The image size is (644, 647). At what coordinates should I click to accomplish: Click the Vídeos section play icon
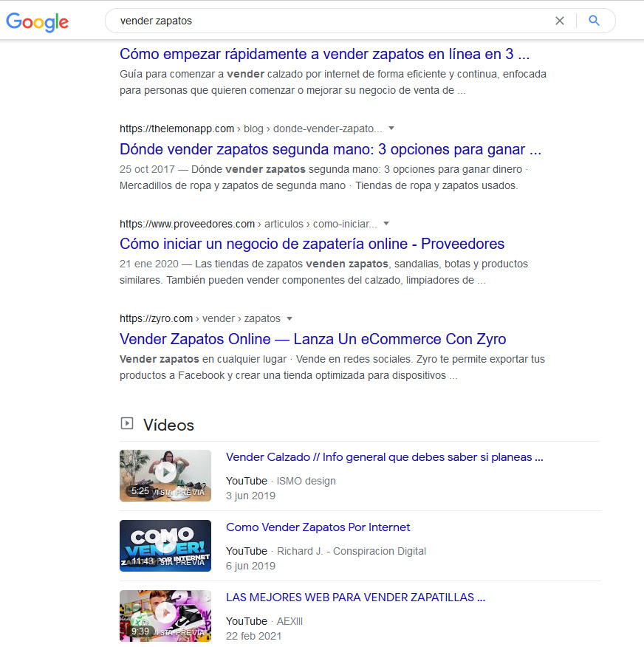127,423
